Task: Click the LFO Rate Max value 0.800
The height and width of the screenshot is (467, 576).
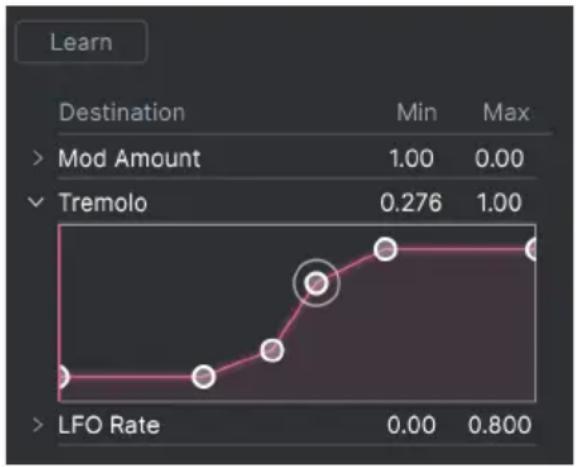Action: pyautogui.click(x=500, y=425)
